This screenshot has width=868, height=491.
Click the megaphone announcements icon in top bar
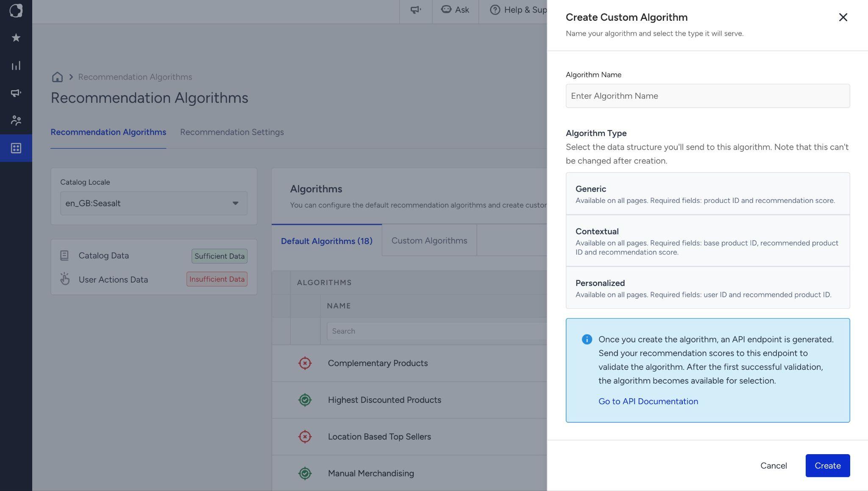(x=416, y=10)
